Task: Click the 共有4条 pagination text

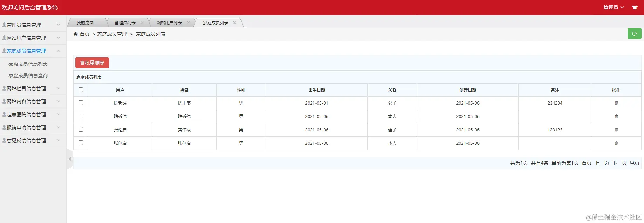Action: [540, 163]
